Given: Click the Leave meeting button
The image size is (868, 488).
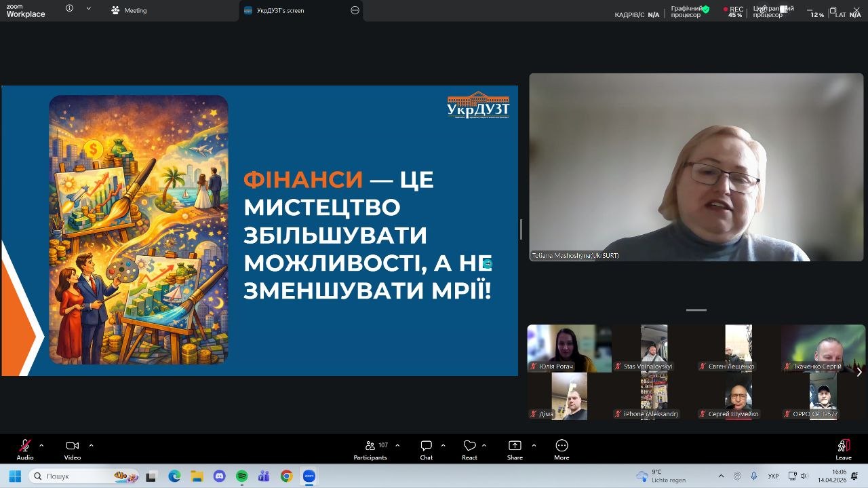Looking at the screenshot, I should coord(843,446).
